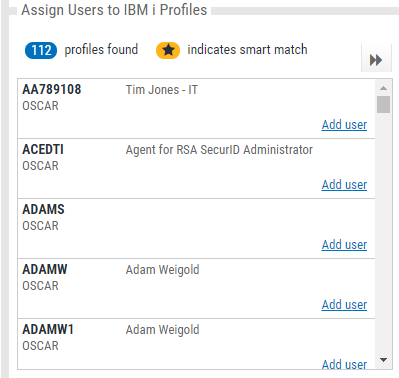Select the ACEDTI profile name
The height and width of the screenshot is (378, 399).
43,149
